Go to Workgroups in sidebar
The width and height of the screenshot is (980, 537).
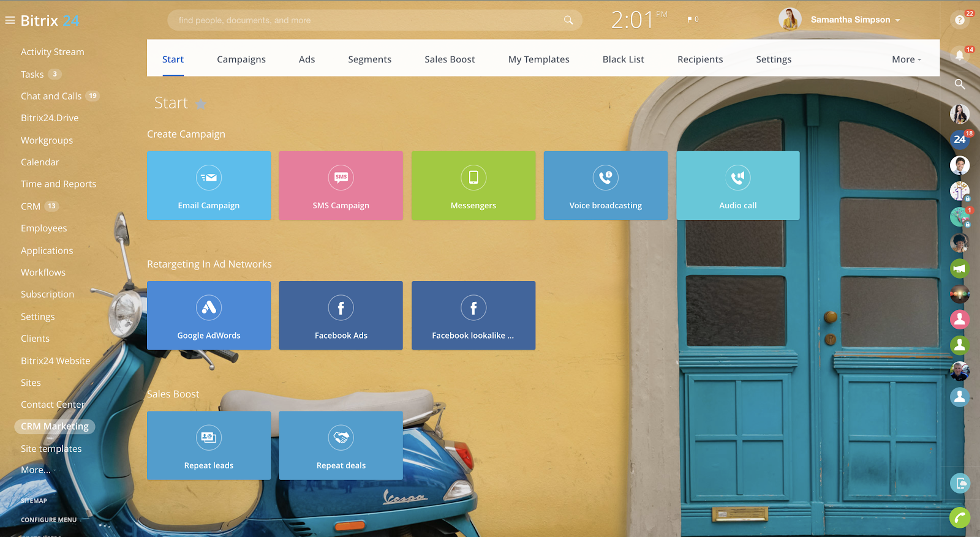coord(47,140)
